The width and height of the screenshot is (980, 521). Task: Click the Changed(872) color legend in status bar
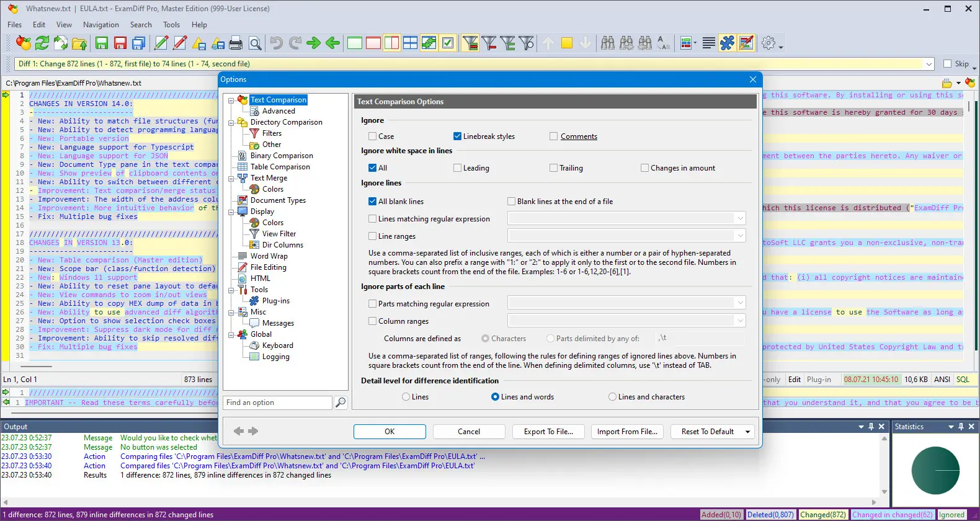coord(822,515)
